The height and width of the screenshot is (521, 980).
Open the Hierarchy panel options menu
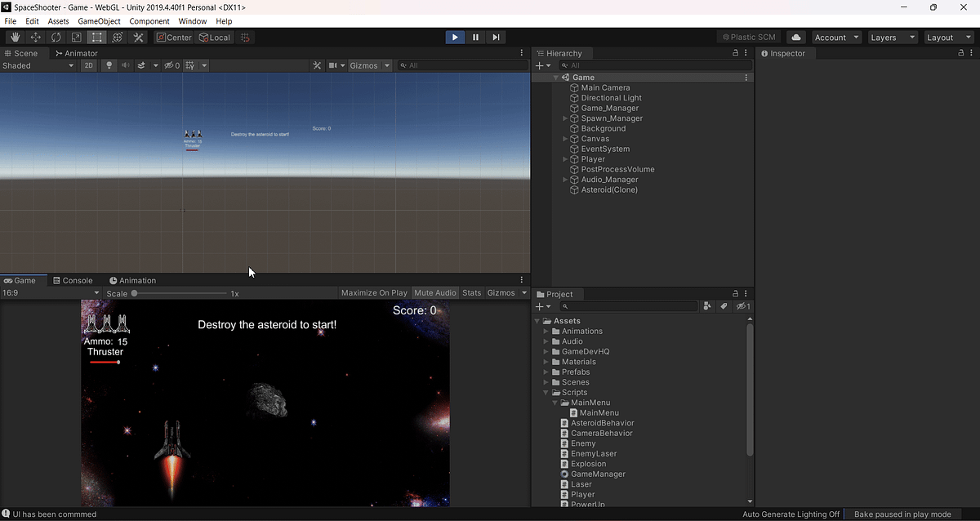745,52
